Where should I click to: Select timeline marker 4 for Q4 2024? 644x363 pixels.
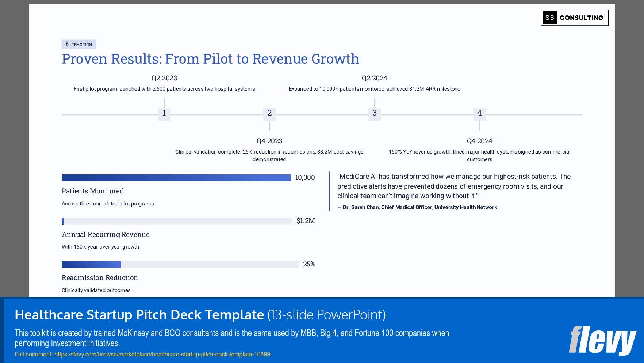tap(479, 114)
